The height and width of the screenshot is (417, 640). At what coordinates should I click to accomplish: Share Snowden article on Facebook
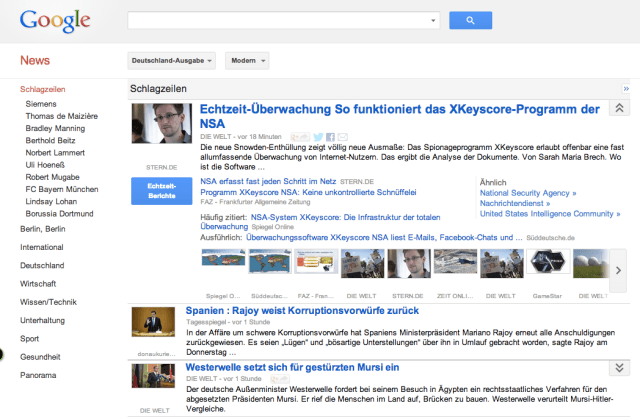click(330, 136)
